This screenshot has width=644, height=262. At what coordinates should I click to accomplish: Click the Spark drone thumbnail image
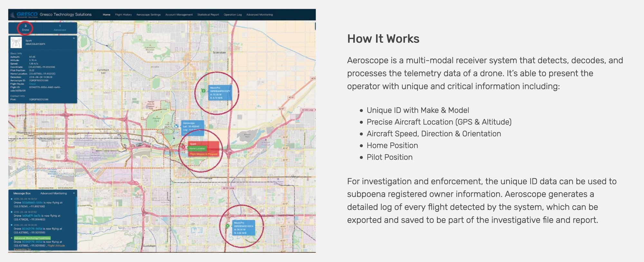point(16,42)
